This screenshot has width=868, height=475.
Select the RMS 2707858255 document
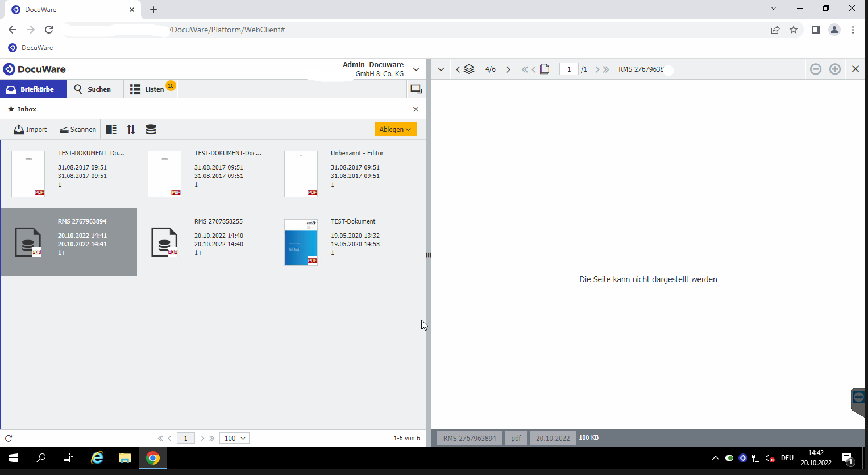[164, 242]
